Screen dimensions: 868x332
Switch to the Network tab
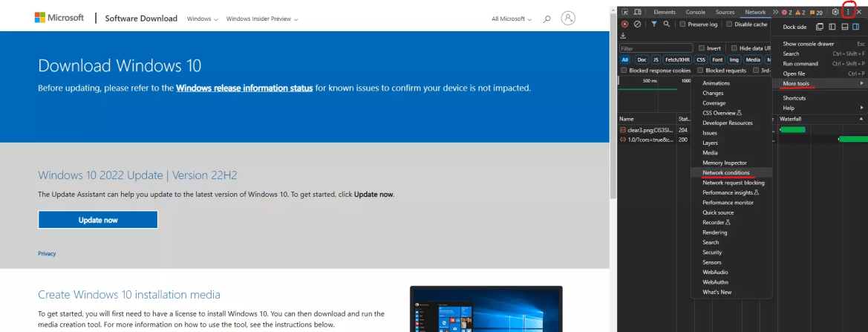click(x=755, y=12)
